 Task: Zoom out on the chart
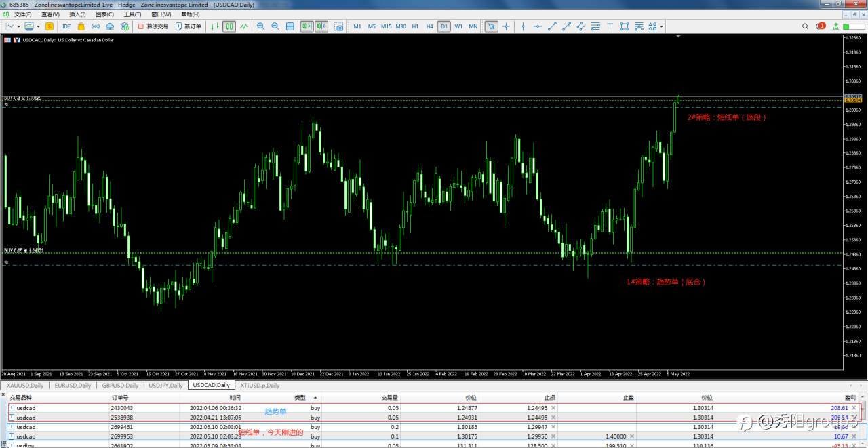[275, 26]
